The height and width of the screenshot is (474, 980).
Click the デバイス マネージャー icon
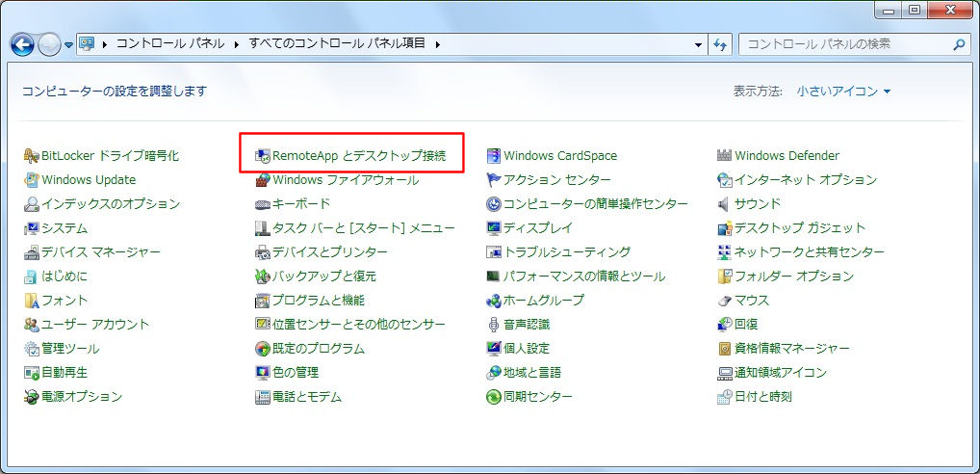point(31,252)
